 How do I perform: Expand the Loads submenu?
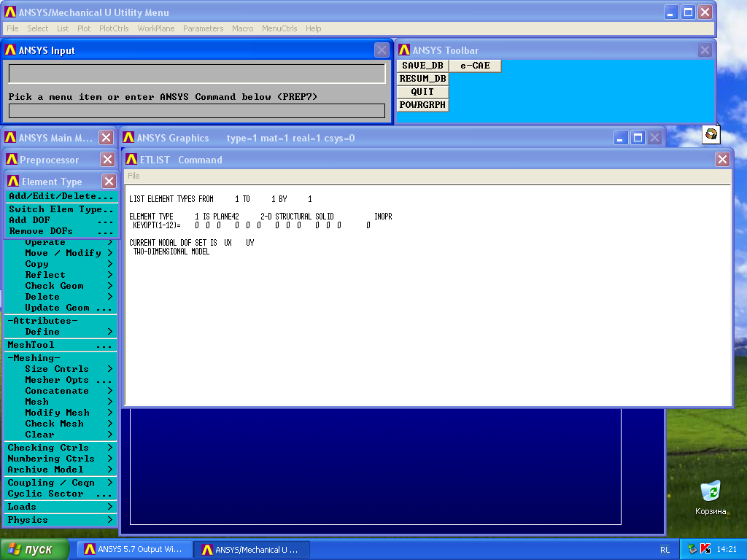coord(61,507)
